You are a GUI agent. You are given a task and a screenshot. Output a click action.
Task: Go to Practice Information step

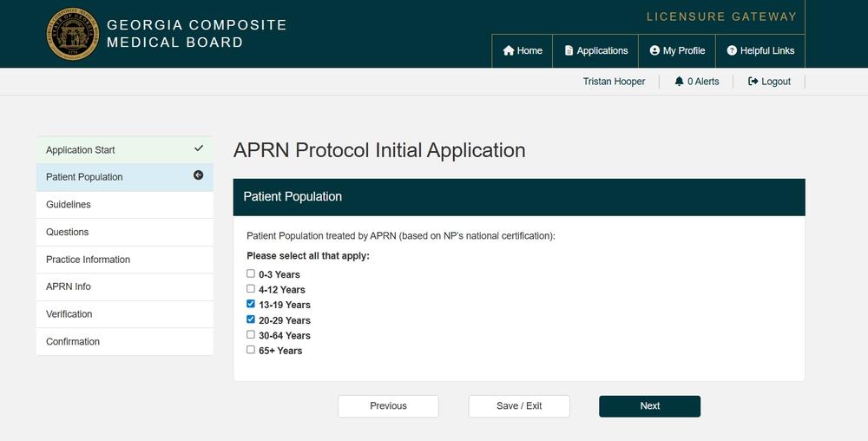coord(88,260)
